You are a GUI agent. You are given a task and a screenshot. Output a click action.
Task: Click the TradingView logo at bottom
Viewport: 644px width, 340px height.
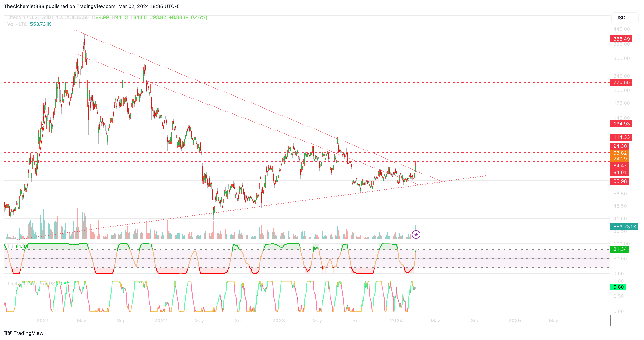tap(24, 333)
